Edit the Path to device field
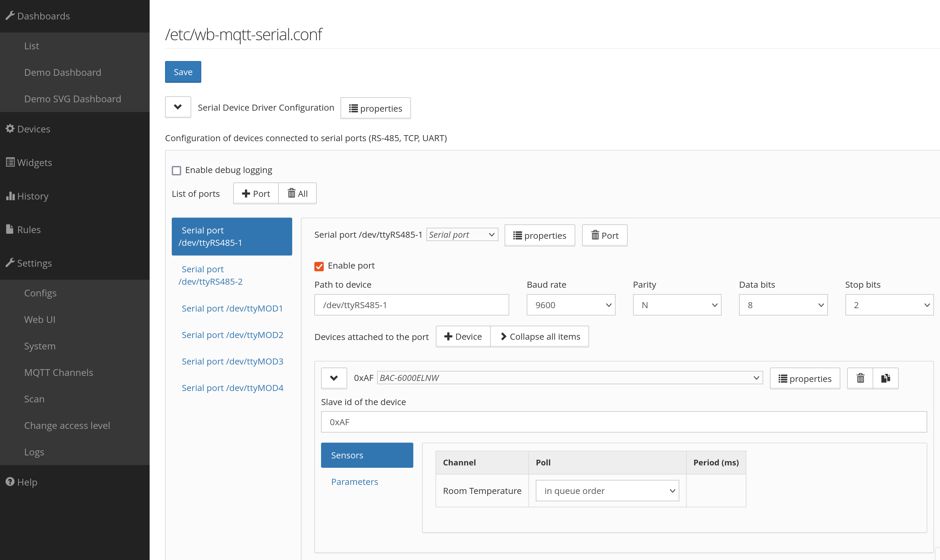Screen dimensions: 940x560 (412, 305)
